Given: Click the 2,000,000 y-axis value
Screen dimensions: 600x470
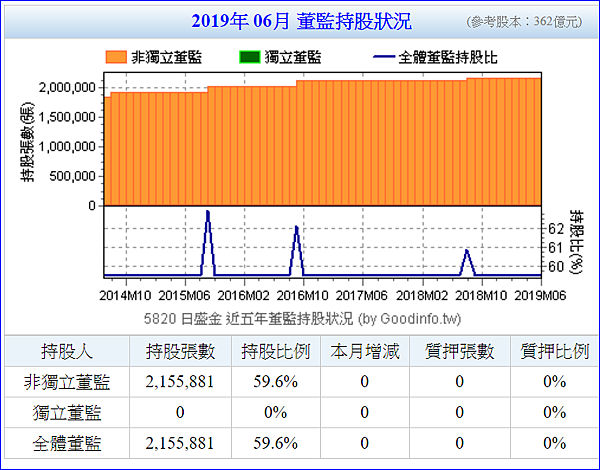Looking at the screenshot, I should [x=67, y=87].
